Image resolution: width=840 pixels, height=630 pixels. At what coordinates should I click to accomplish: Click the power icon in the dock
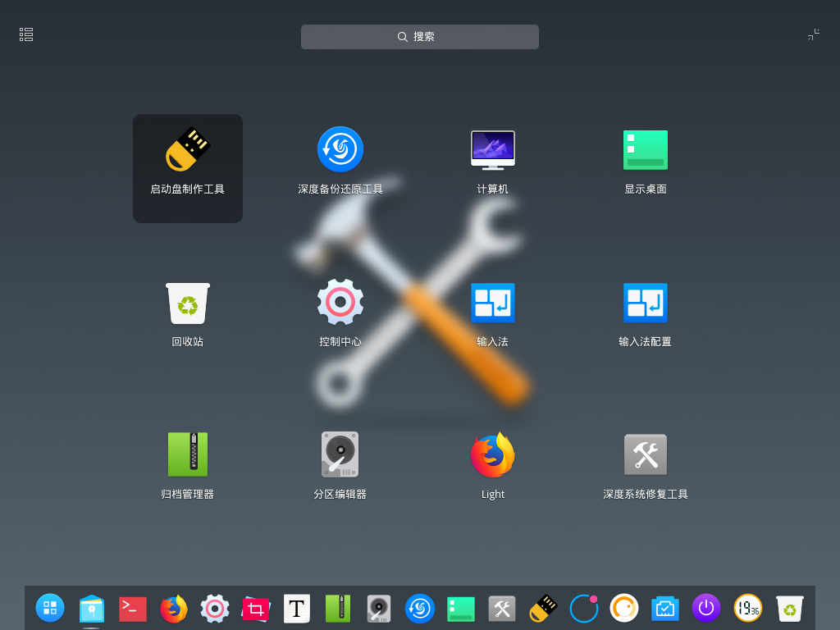click(x=705, y=609)
